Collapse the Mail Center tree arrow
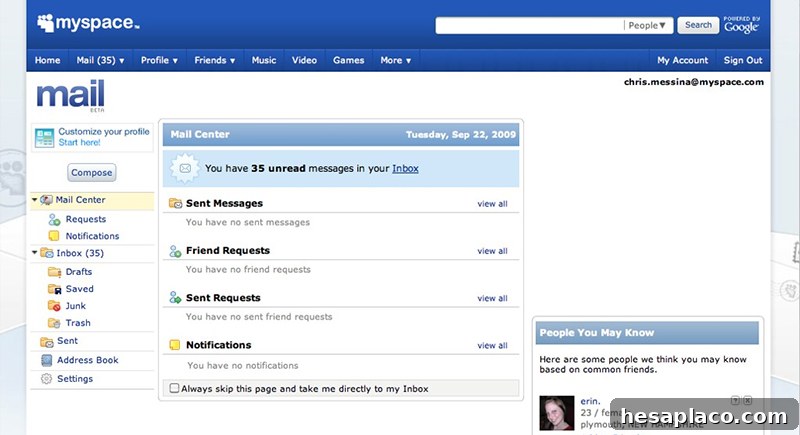 (34, 200)
